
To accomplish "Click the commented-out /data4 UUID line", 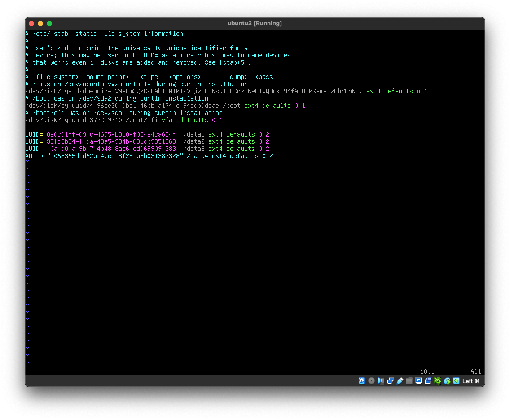I will click(149, 156).
